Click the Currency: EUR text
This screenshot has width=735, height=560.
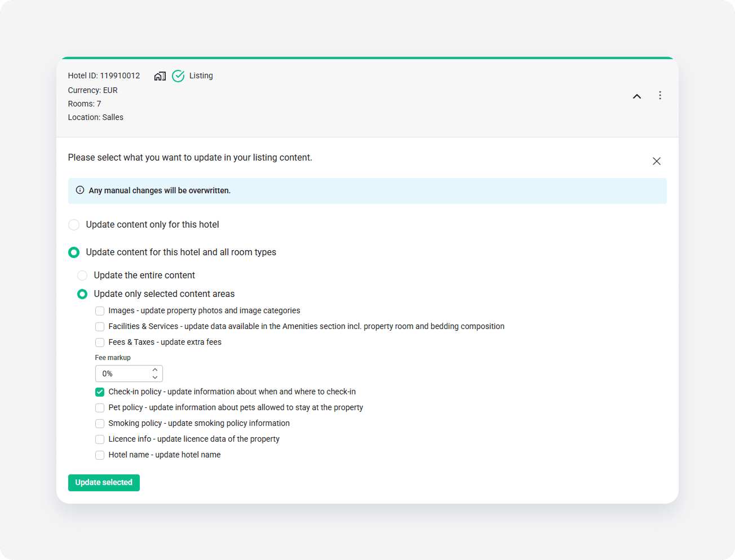93,90
